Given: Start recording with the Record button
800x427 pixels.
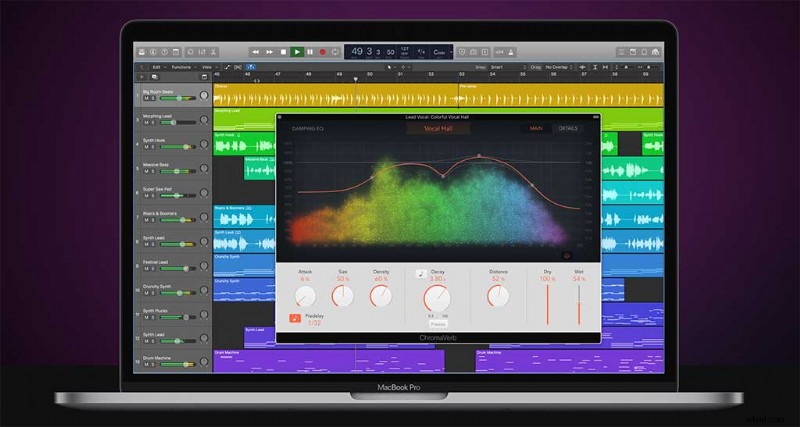Looking at the screenshot, I should 322,51.
